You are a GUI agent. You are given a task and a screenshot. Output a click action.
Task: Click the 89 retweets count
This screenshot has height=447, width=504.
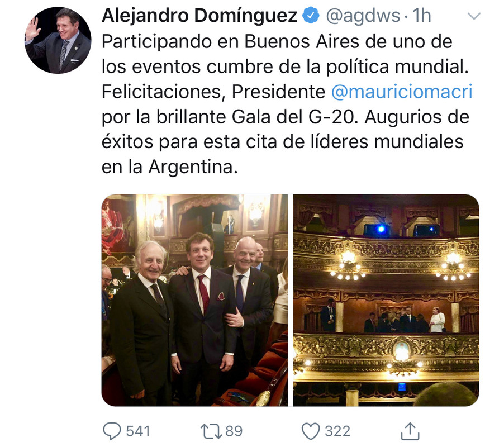pyautogui.click(x=234, y=431)
